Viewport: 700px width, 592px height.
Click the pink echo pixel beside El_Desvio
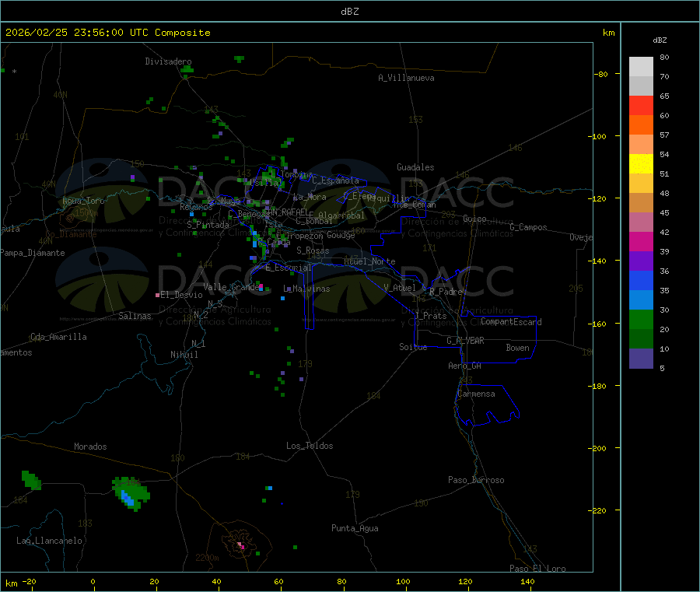point(157,295)
